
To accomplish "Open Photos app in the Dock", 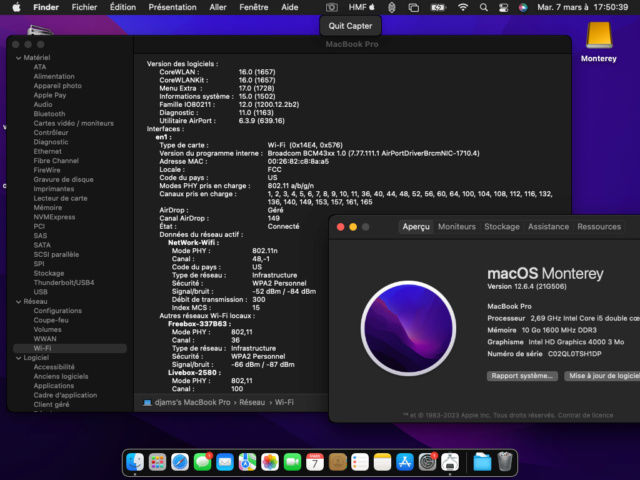I will click(270, 462).
